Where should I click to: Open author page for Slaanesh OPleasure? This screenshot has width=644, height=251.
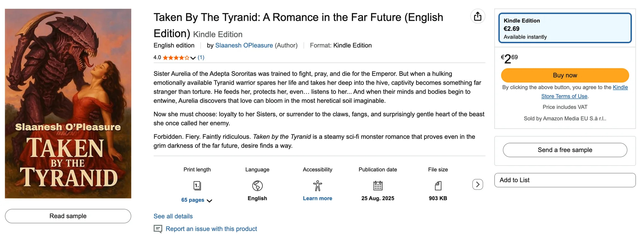click(x=244, y=45)
